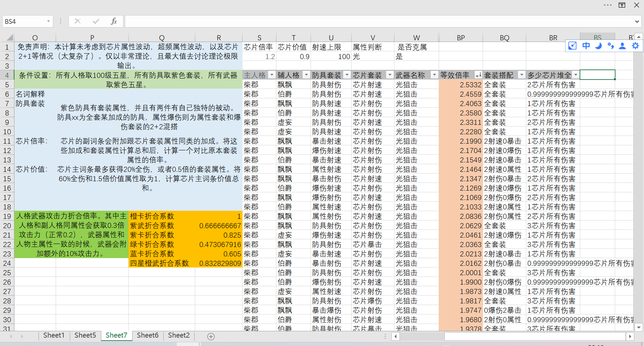Select the 紫卡折合系数 value 0.825
The width and height of the screenshot is (644, 346).
[x=219, y=235]
